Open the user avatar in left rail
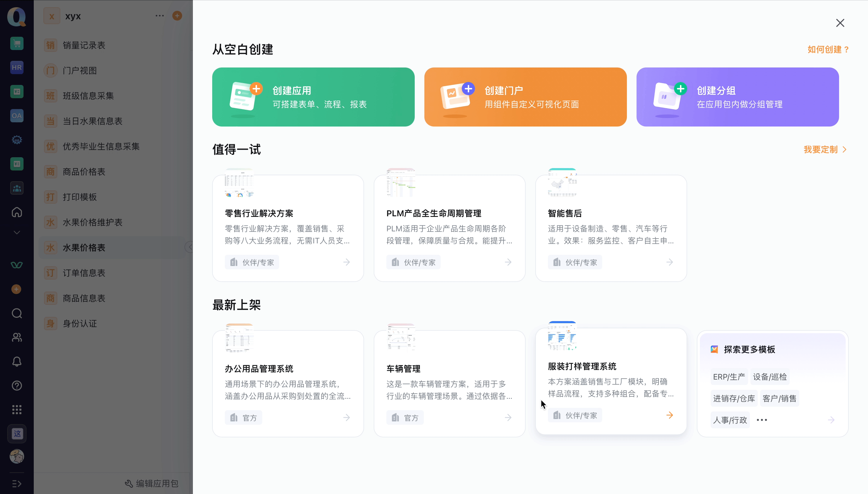868x494 pixels. click(x=17, y=457)
